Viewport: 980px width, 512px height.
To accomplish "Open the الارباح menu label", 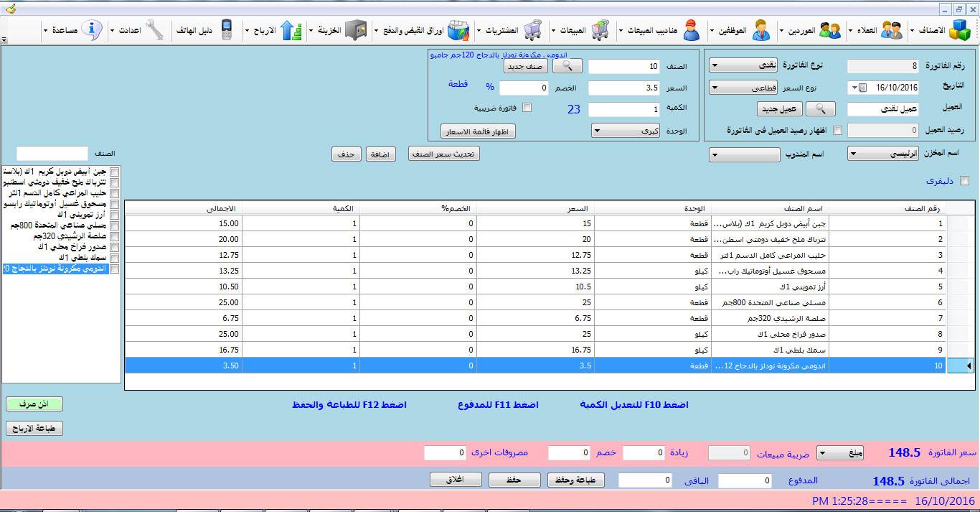I will pos(264,31).
